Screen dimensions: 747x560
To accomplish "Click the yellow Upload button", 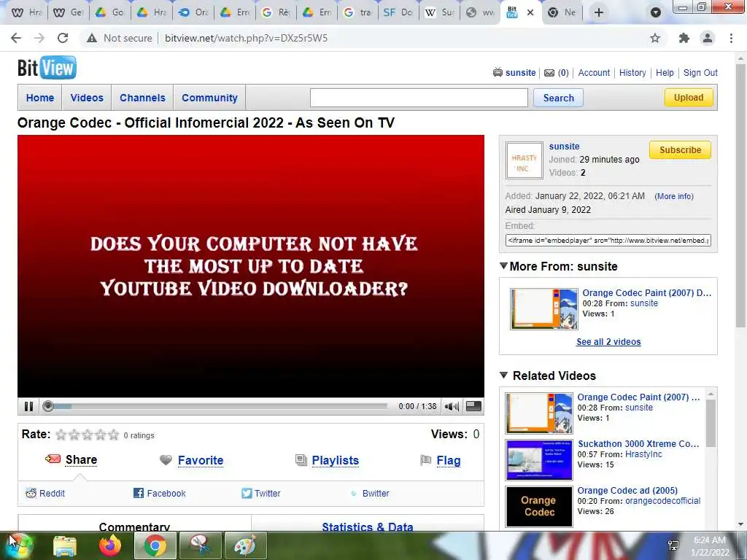I will (x=689, y=97).
